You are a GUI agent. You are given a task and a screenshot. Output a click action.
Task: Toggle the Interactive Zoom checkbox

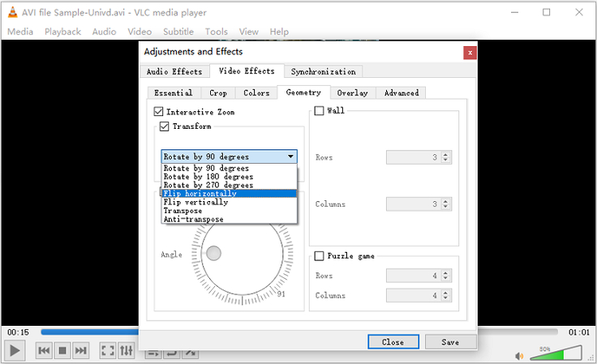158,111
